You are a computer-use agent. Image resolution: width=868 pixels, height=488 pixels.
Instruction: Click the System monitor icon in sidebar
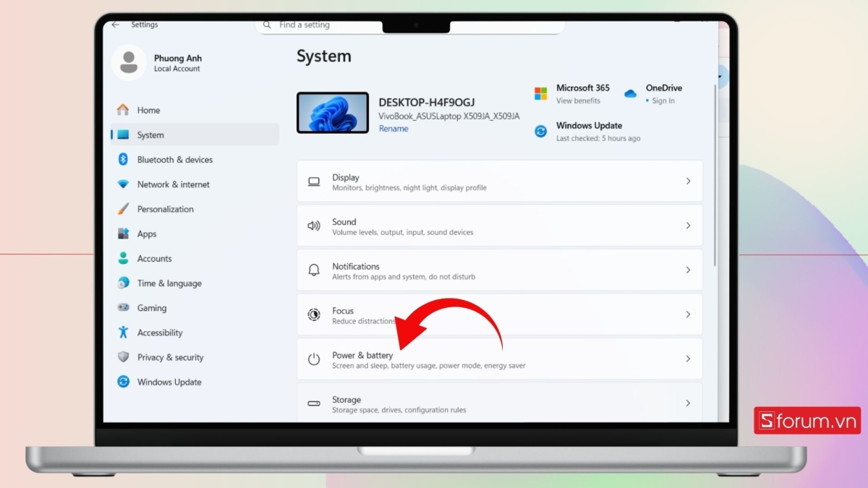coord(123,135)
